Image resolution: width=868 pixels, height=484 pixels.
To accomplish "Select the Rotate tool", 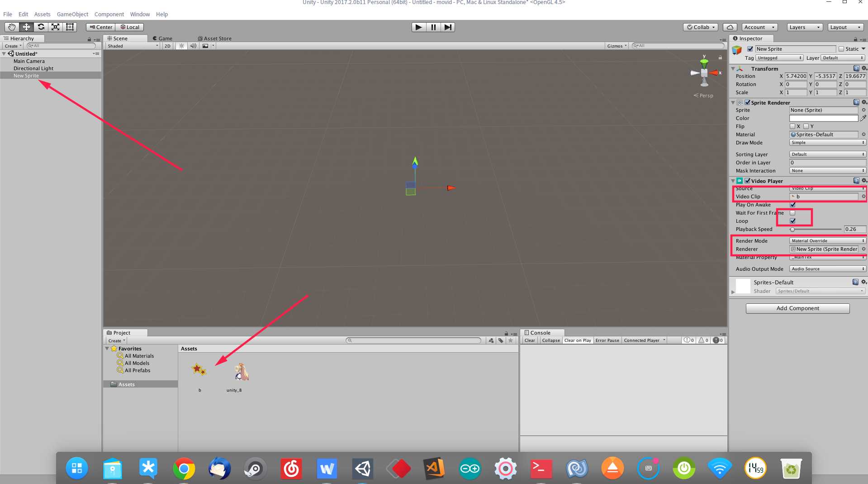I will [x=41, y=27].
